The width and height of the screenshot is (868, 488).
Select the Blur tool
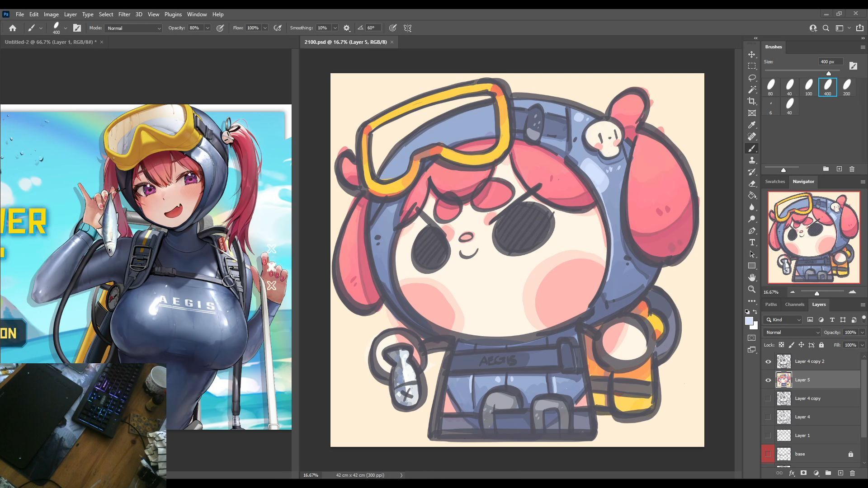tap(752, 207)
